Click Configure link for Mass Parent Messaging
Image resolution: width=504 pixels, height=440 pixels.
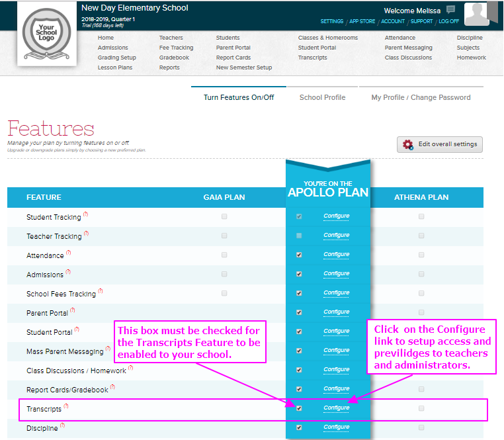(336, 350)
